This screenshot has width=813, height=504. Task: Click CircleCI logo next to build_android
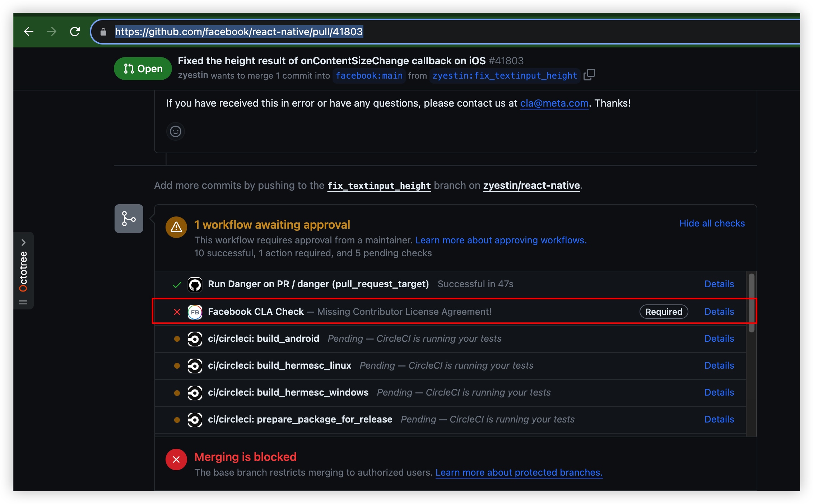195,339
